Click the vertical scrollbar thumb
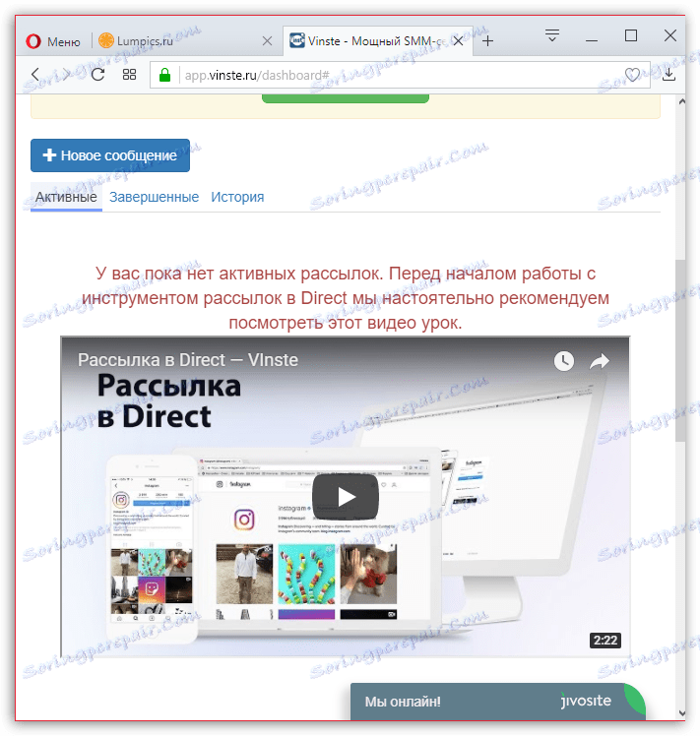The height and width of the screenshot is (736, 700). point(680,349)
